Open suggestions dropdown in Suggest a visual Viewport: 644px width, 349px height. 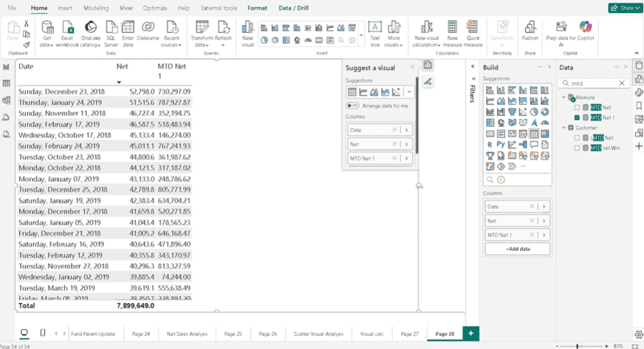pyautogui.click(x=409, y=92)
